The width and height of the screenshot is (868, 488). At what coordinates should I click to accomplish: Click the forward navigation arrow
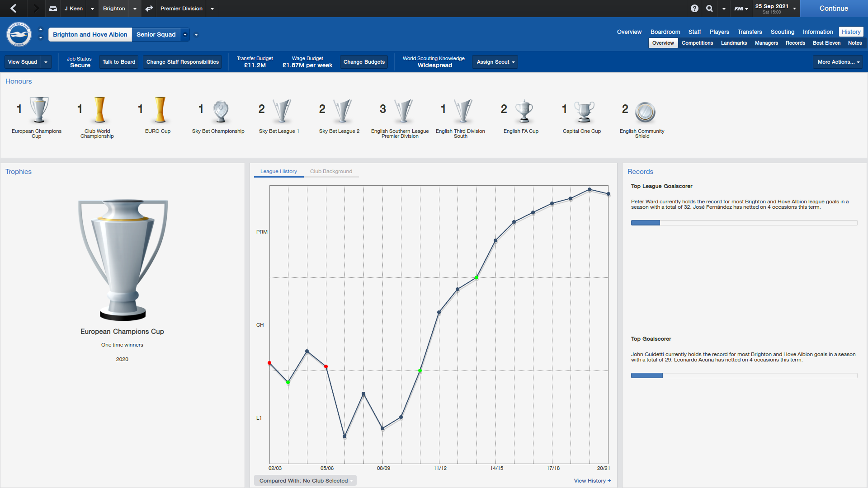coord(36,9)
